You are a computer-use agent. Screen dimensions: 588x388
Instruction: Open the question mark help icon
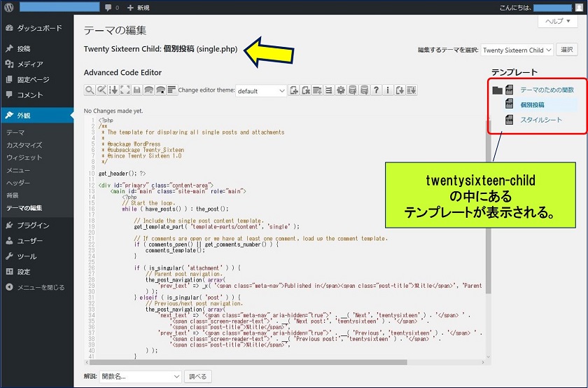coord(376,90)
